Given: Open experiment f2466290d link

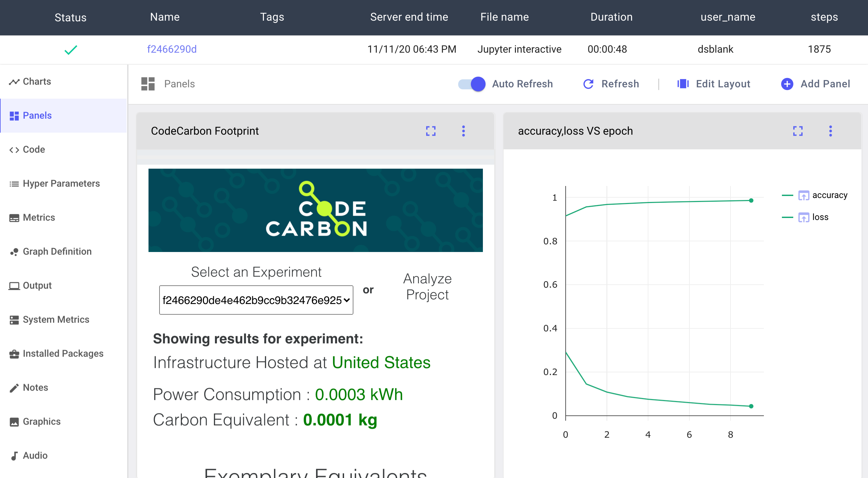Looking at the screenshot, I should coord(172,49).
